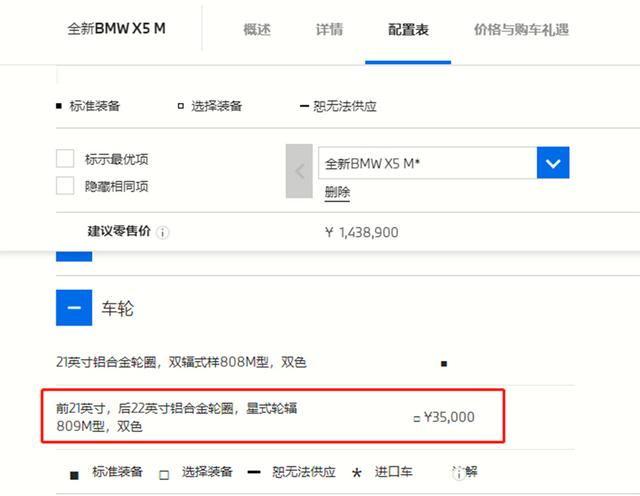This screenshot has height=496, width=640.
Task: Switch to the 详情 tab
Action: [329, 29]
